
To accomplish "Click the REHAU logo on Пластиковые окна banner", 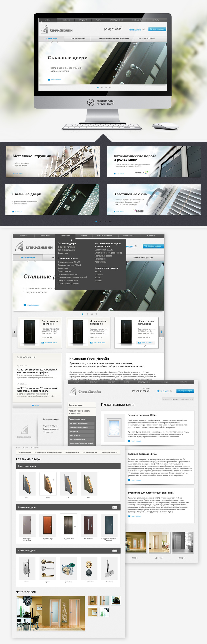I will pos(138,211).
